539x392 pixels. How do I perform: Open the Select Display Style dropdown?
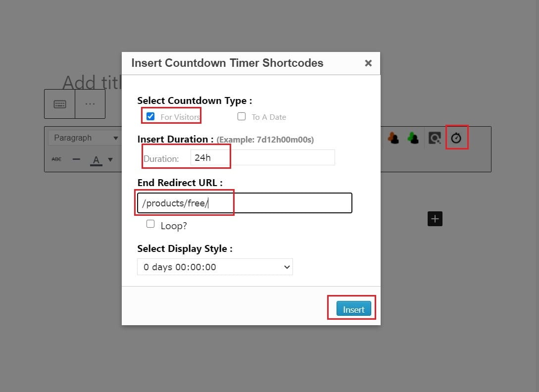(215, 267)
